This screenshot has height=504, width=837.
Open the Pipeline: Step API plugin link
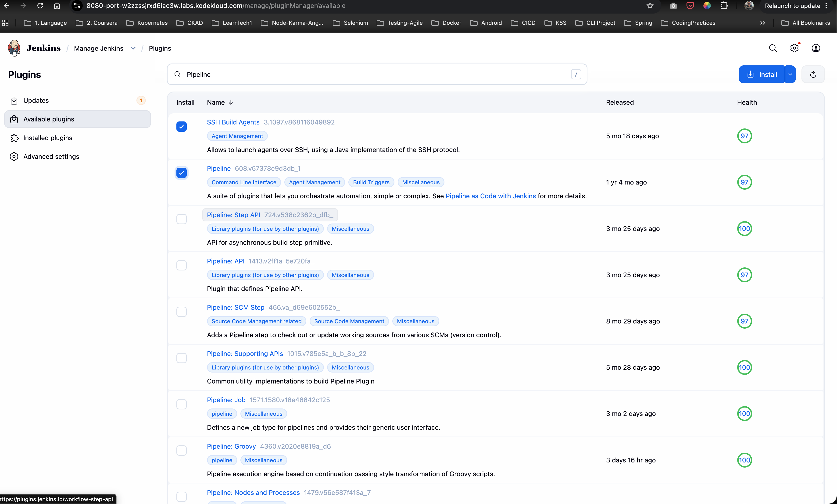point(233,215)
